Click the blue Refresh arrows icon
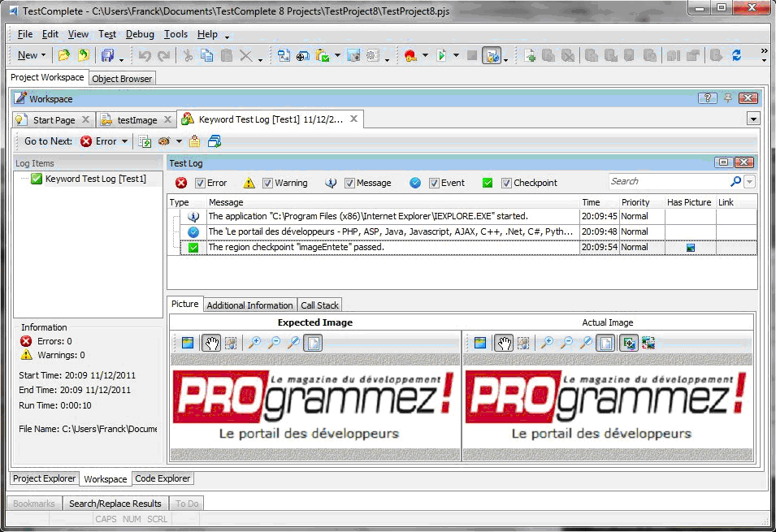Image resolution: width=776 pixels, height=532 pixels. tap(736, 55)
